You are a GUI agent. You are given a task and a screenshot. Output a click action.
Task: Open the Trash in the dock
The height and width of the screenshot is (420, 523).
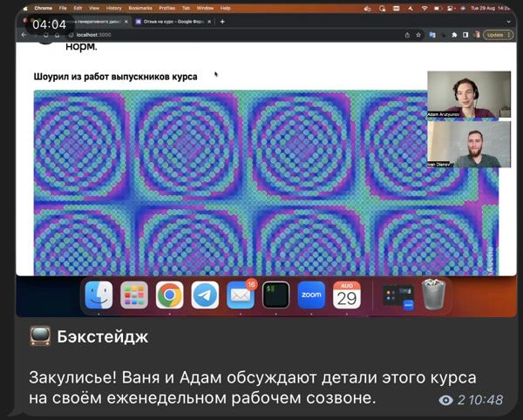(x=433, y=296)
